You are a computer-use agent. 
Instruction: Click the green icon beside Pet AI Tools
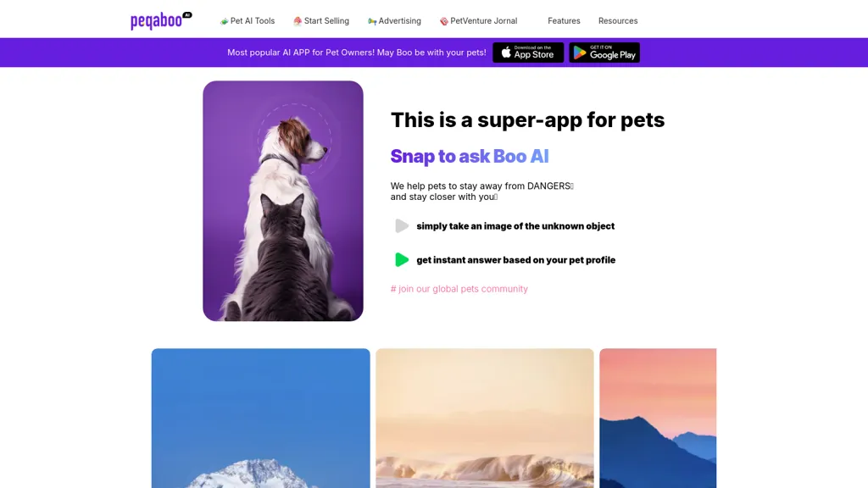click(x=224, y=21)
